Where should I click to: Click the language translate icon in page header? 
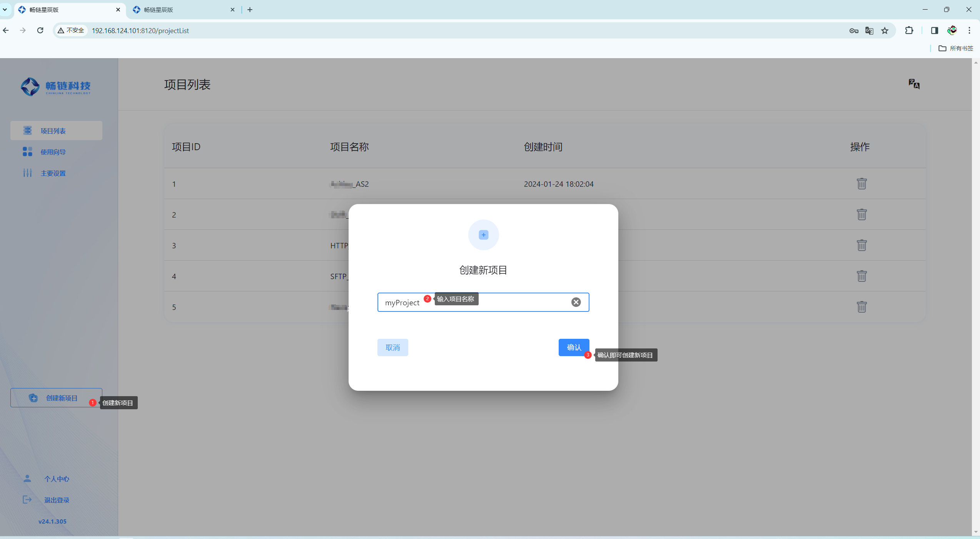pos(914,84)
